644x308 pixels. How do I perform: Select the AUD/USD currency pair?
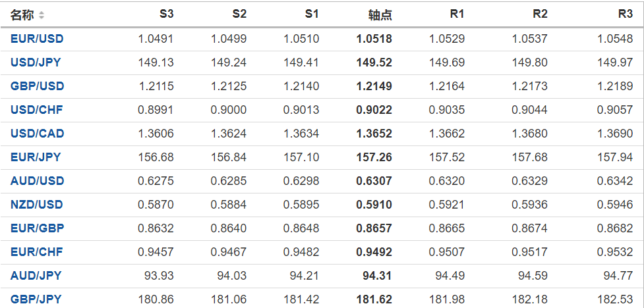(x=37, y=181)
